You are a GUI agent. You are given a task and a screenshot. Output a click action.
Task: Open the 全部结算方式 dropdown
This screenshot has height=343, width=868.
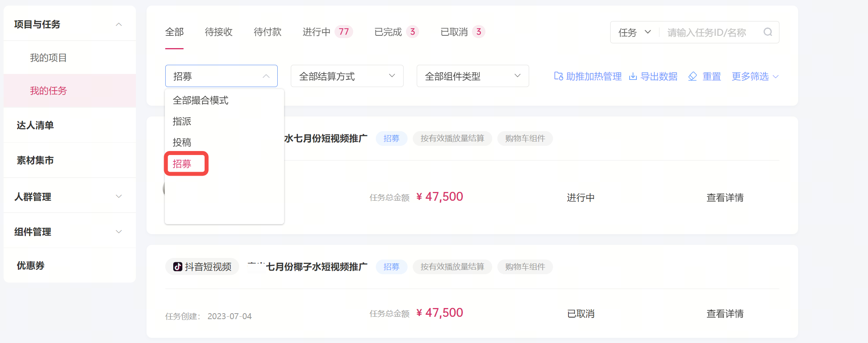click(x=347, y=76)
